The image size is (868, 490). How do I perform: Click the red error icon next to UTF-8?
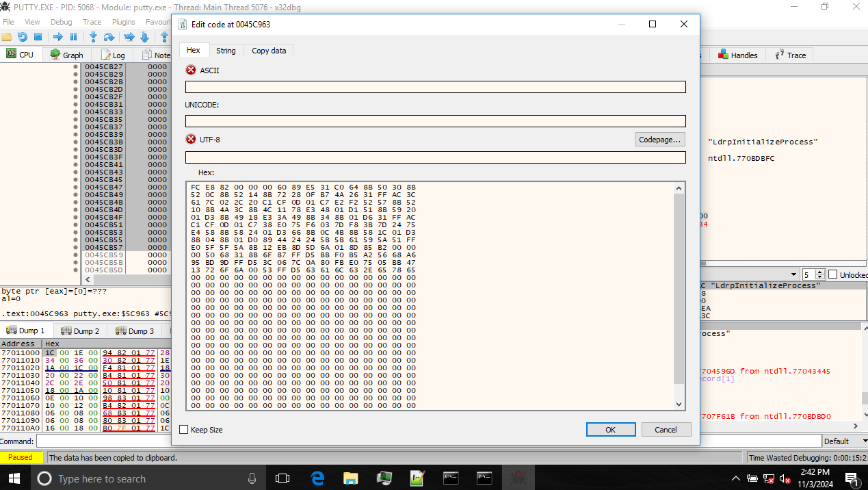coord(191,140)
